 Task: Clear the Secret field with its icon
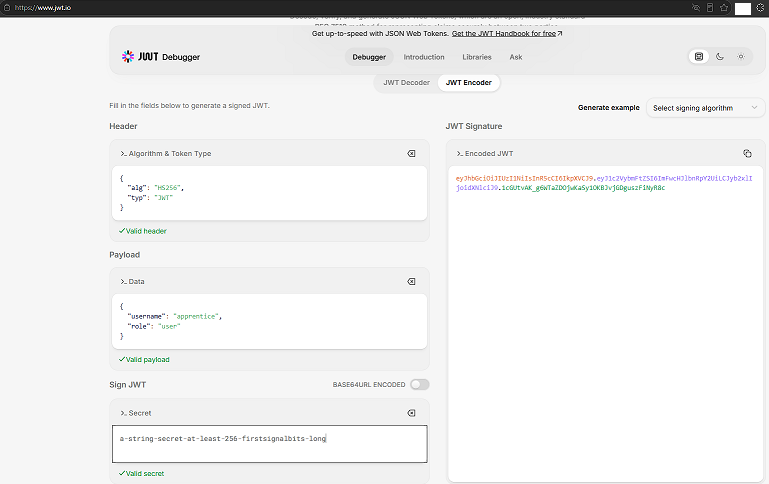[411, 413]
